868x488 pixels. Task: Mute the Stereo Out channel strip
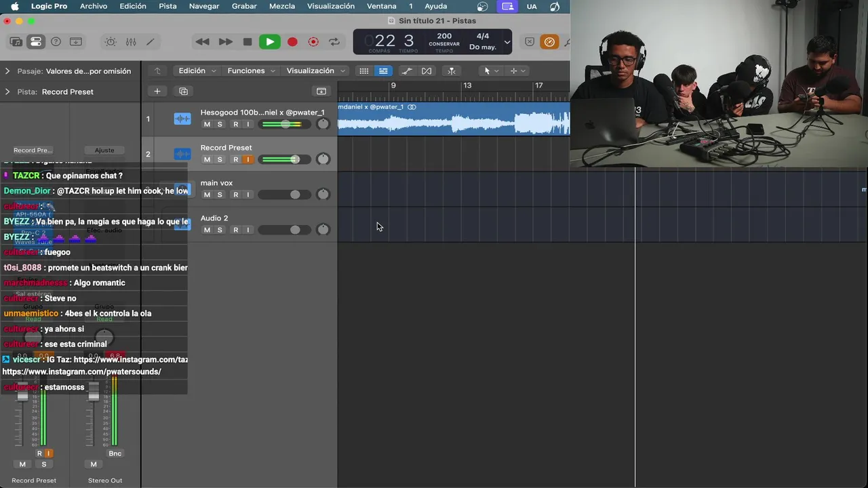click(x=94, y=464)
